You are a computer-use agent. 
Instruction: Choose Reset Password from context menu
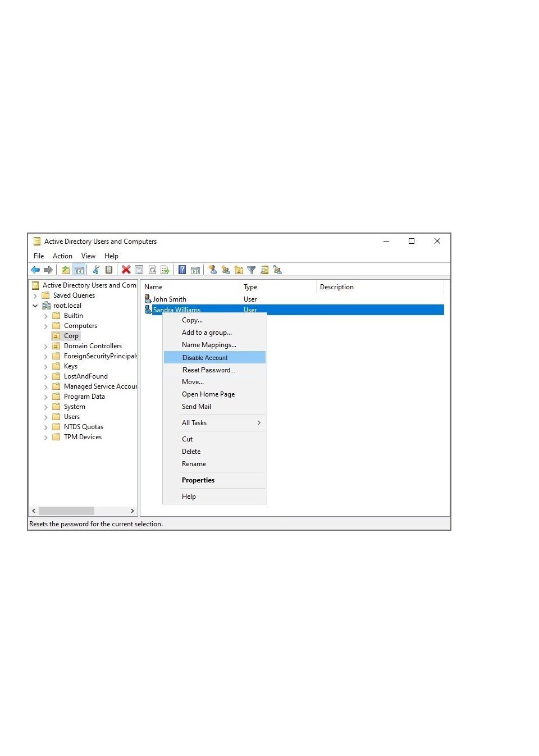214,370
